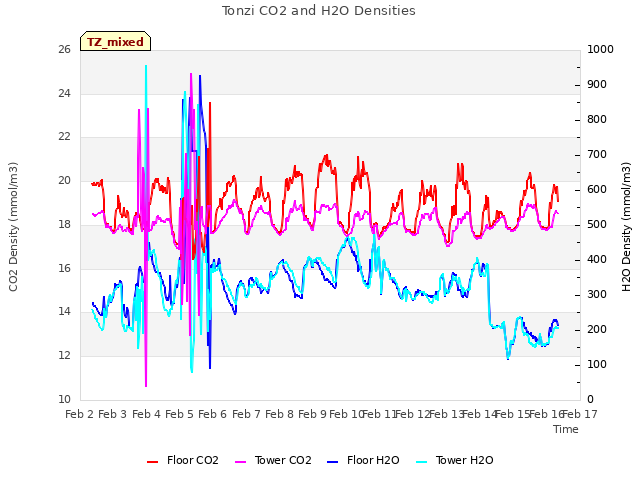The width and height of the screenshot is (640, 480).
Task: Click the 200 value on H2O axis
Action: (x=597, y=329)
